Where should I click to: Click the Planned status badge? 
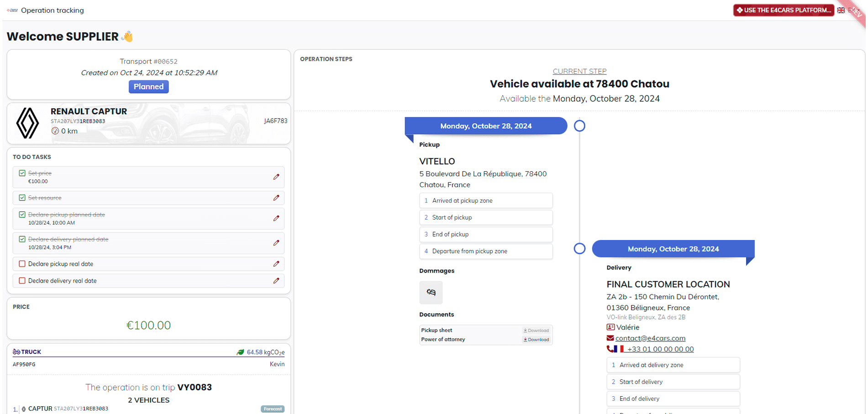pos(148,87)
